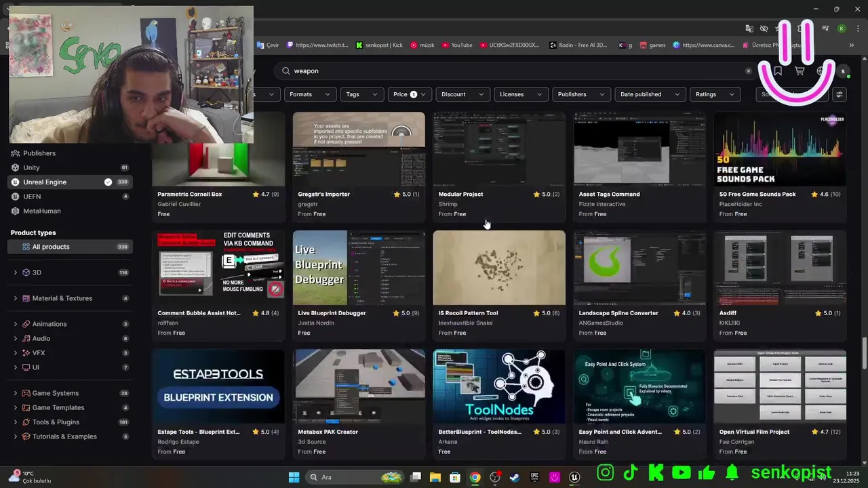Screen dimensions: 868x488
Task: Open the Steam icon in the taskbar
Action: 515,477
